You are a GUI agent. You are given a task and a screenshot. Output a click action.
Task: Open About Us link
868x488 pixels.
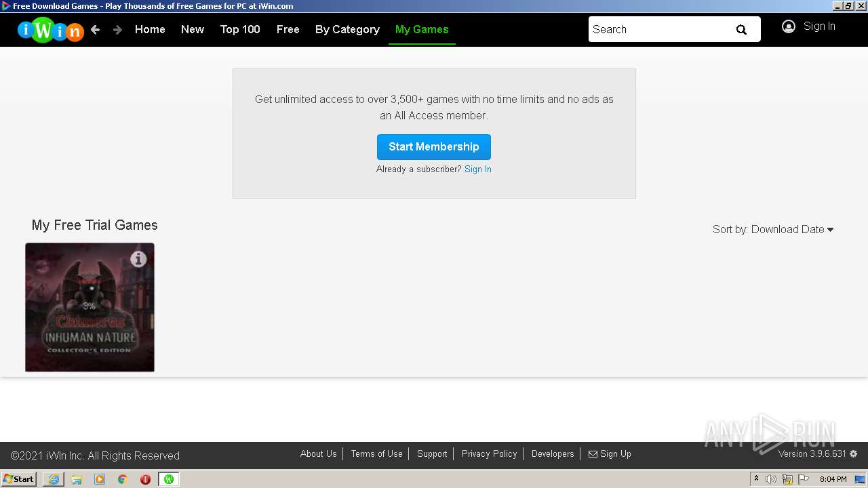click(319, 454)
